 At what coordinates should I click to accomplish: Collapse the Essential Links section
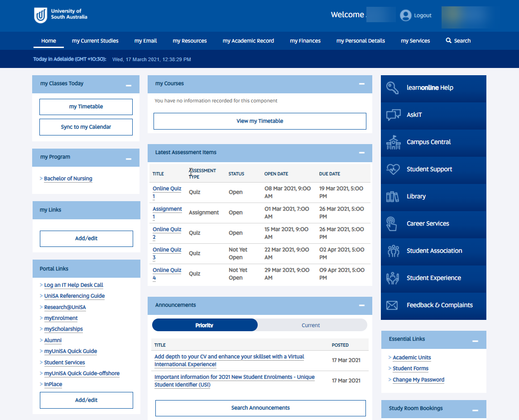[475, 340]
